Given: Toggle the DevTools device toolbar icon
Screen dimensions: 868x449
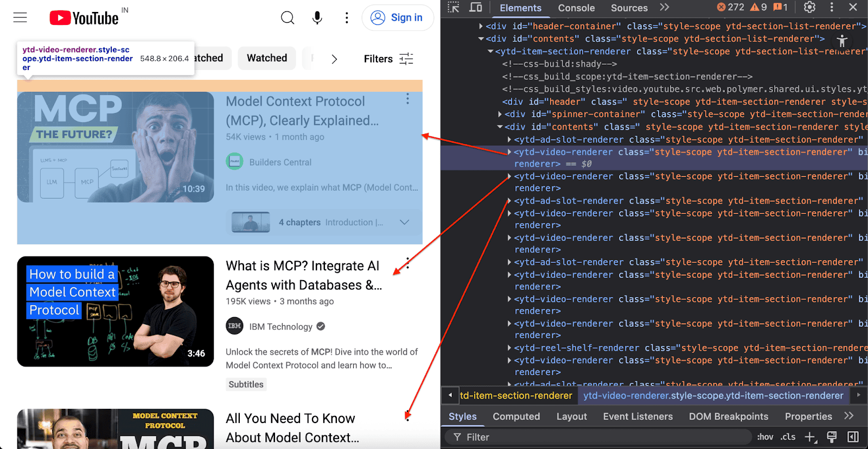Looking at the screenshot, I should [476, 8].
